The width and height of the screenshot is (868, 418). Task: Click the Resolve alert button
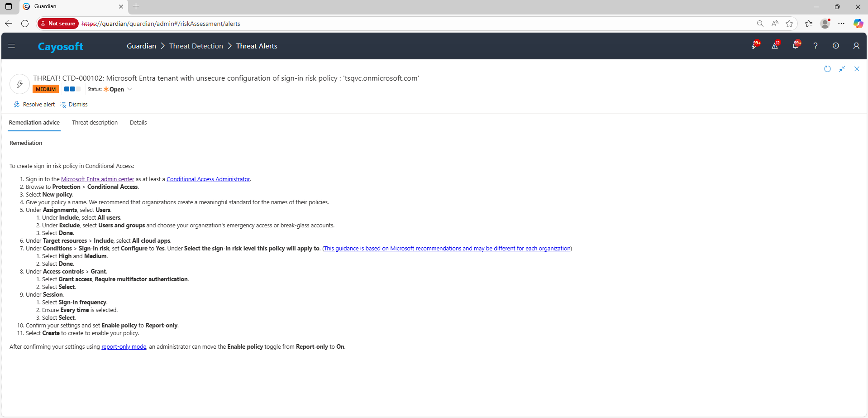point(34,105)
